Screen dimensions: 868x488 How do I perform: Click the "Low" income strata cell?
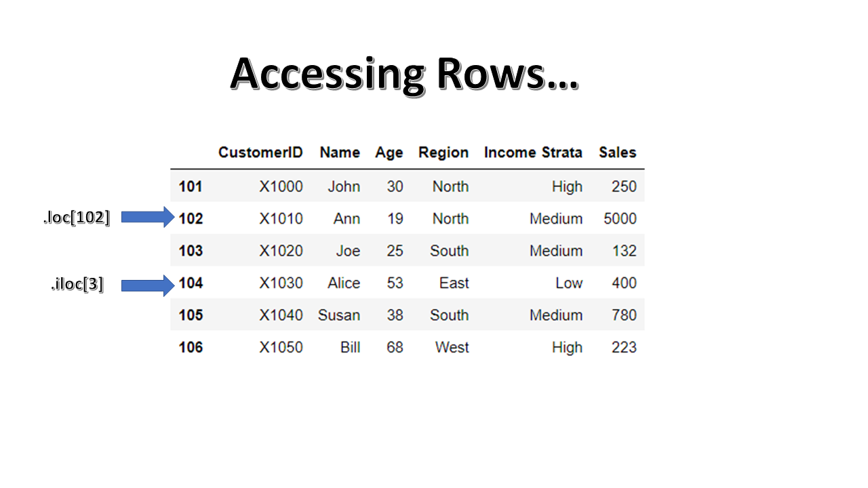point(569,283)
